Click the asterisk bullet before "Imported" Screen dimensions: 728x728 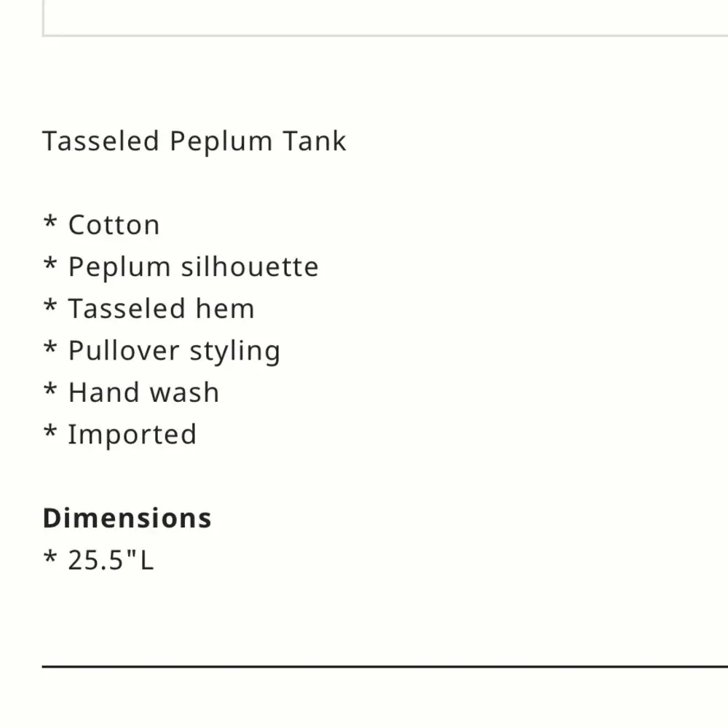click(x=50, y=432)
